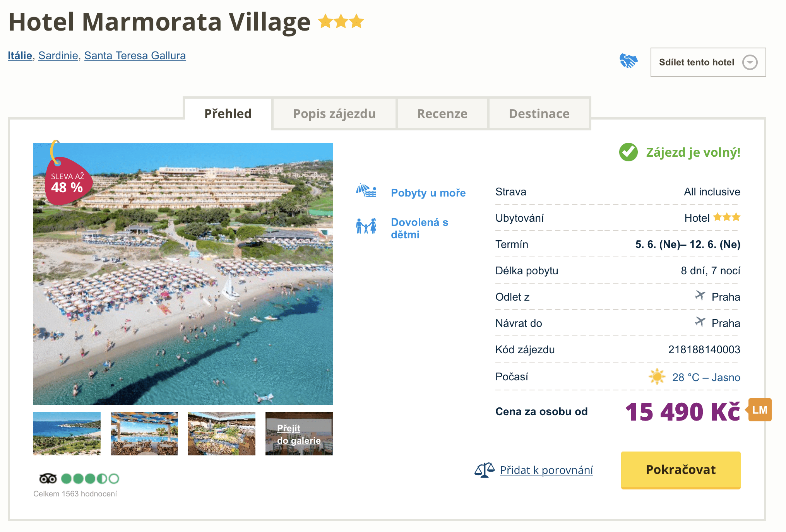Switch to the 'Popis zájezdu' tab
Screen dimensions: 786x532
[x=334, y=114]
